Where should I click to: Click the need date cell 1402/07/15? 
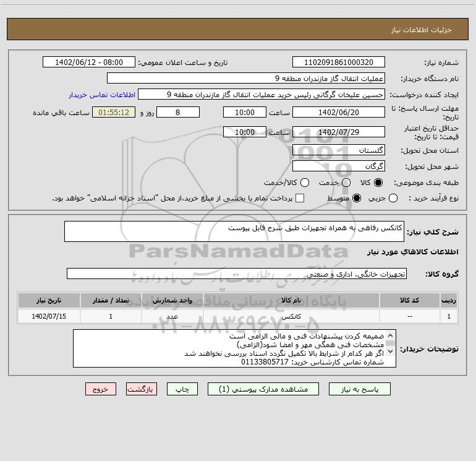click(x=49, y=316)
